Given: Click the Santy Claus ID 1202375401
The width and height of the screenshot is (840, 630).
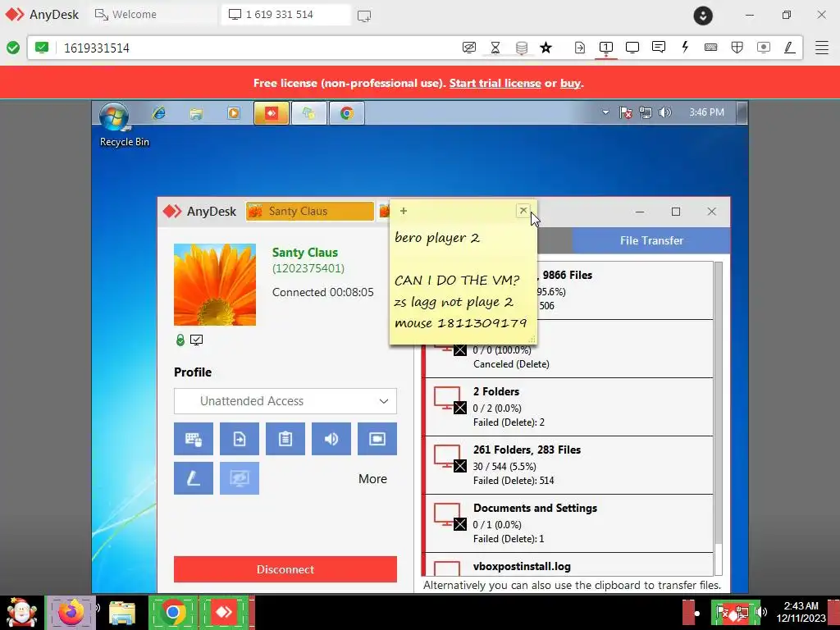Looking at the screenshot, I should pos(308,268).
